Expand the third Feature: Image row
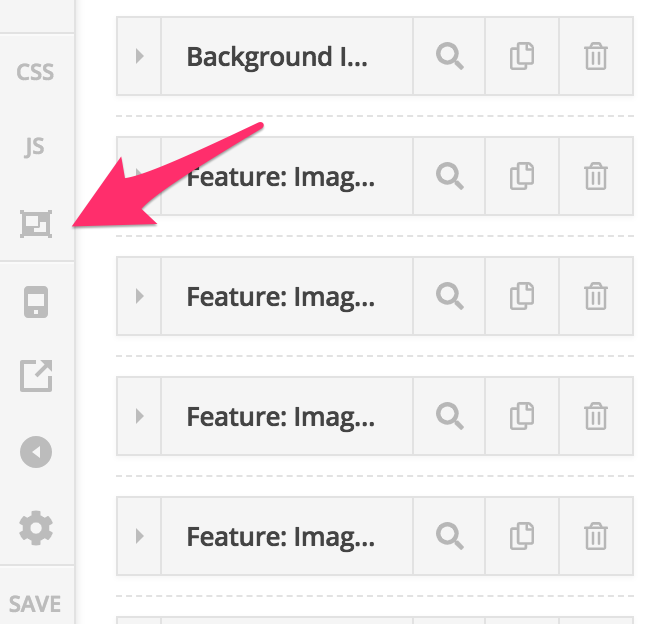Viewport: 672px width, 624px height. click(139, 416)
